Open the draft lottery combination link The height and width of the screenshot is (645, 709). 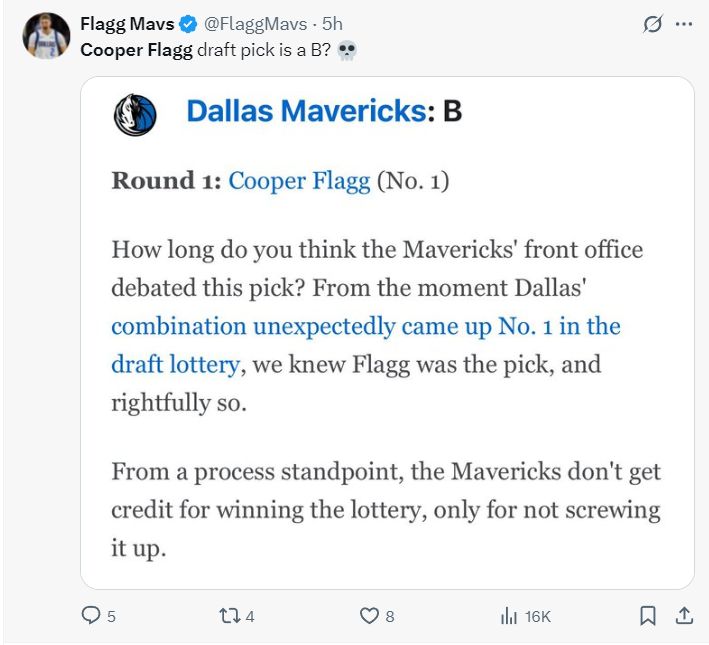tap(365, 327)
